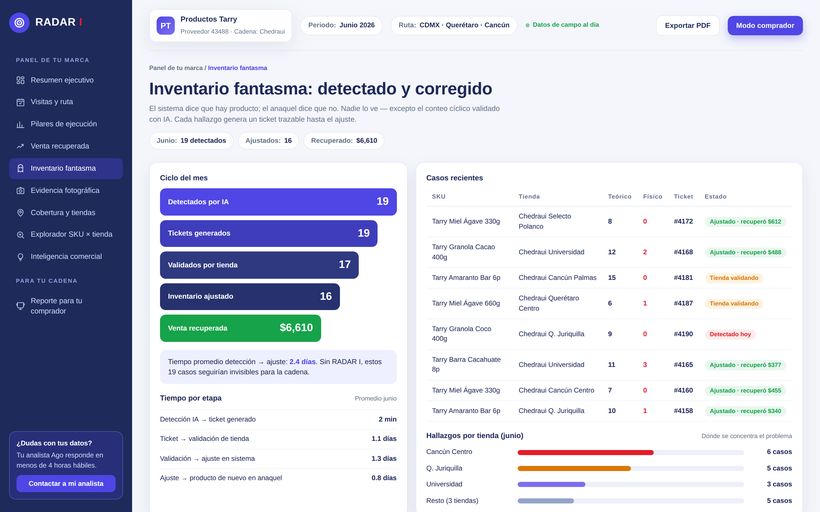The height and width of the screenshot is (512, 820).
Task: Click the Inventario fantasma sidebar icon
Action: click(x=20, y=168)
